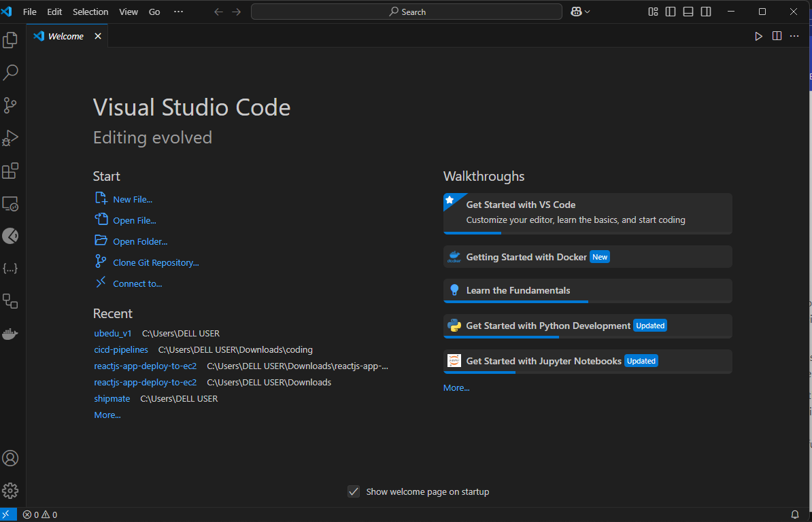Viewport: 812px width, 522px height.
Task: Click the remote window indicator in status bar
Action: point(7,515)
